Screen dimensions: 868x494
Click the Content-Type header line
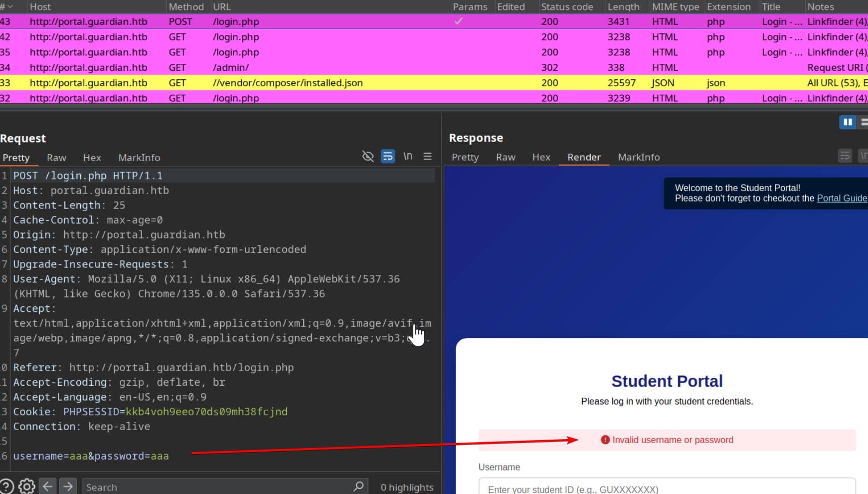[160, 249]
